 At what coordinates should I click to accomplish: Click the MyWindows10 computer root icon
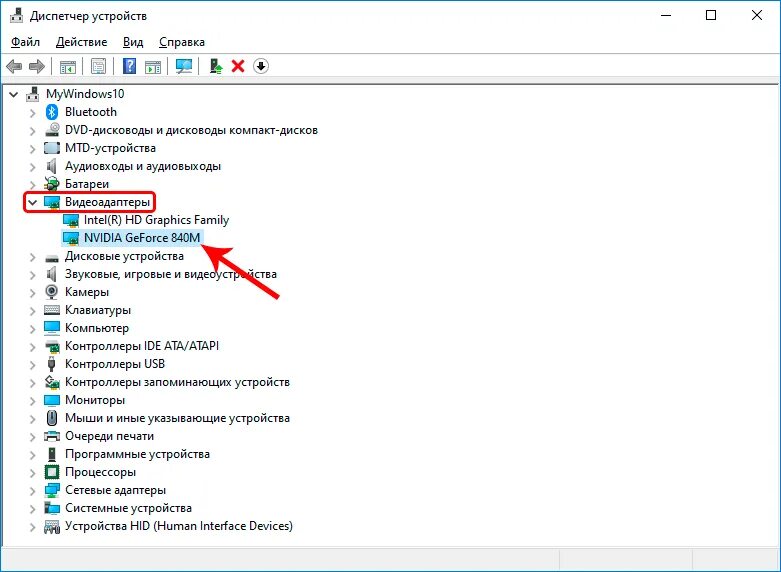click(33, 94)
